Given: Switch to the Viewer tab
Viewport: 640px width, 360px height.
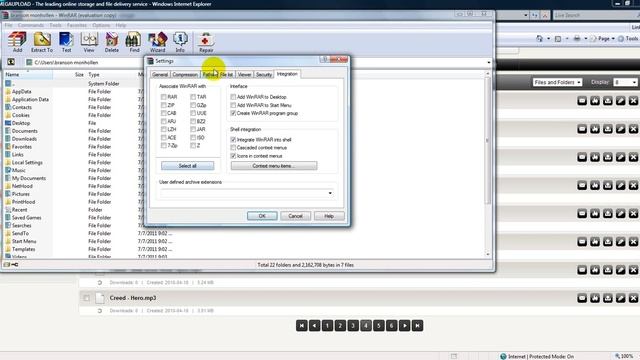Looking at the screenshot, I should (x=244, y=74).
